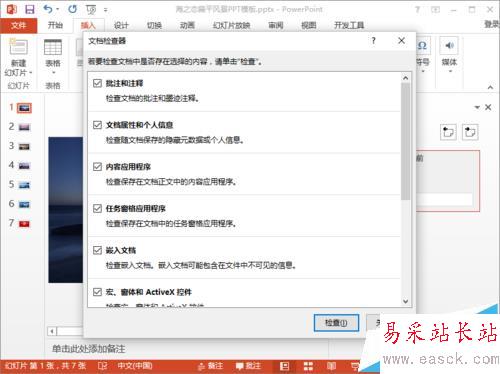
Task: Select slide 3 thumbnail
Action: click(24, 146)
